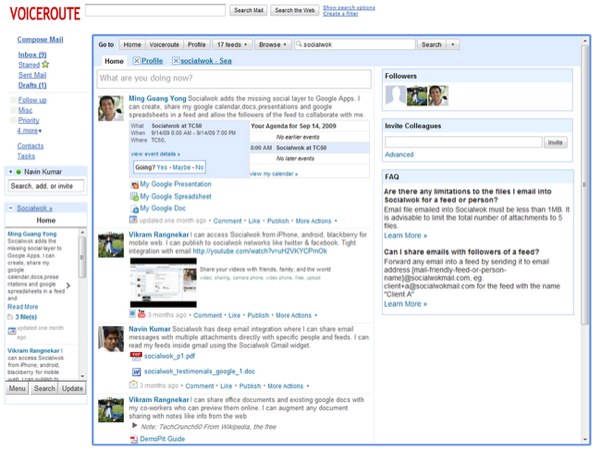Click the YouTube icon under Vikram's video post

pyautogui.click(x=141, y=314)
